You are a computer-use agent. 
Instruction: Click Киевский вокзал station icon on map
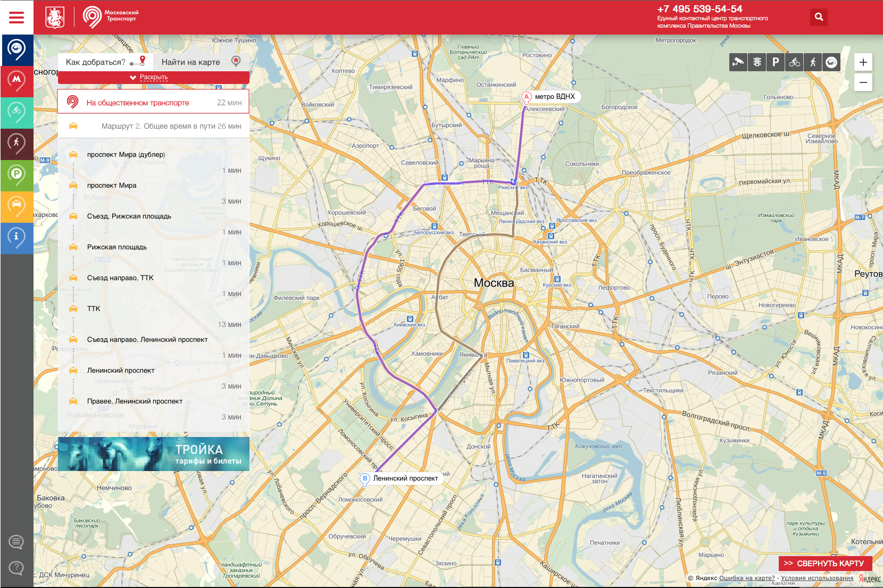410,319
